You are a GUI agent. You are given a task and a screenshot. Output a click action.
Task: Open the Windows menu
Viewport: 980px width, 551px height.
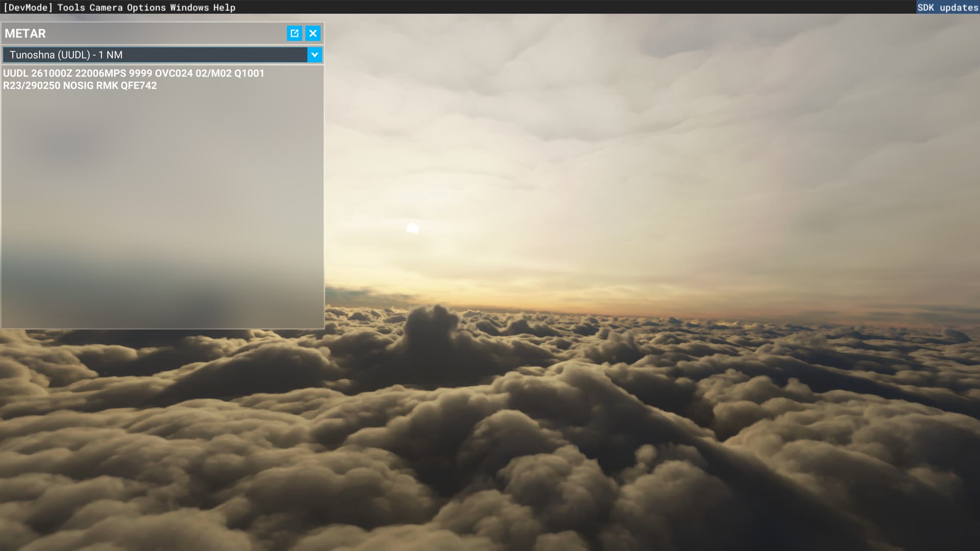tap(189, 7)
